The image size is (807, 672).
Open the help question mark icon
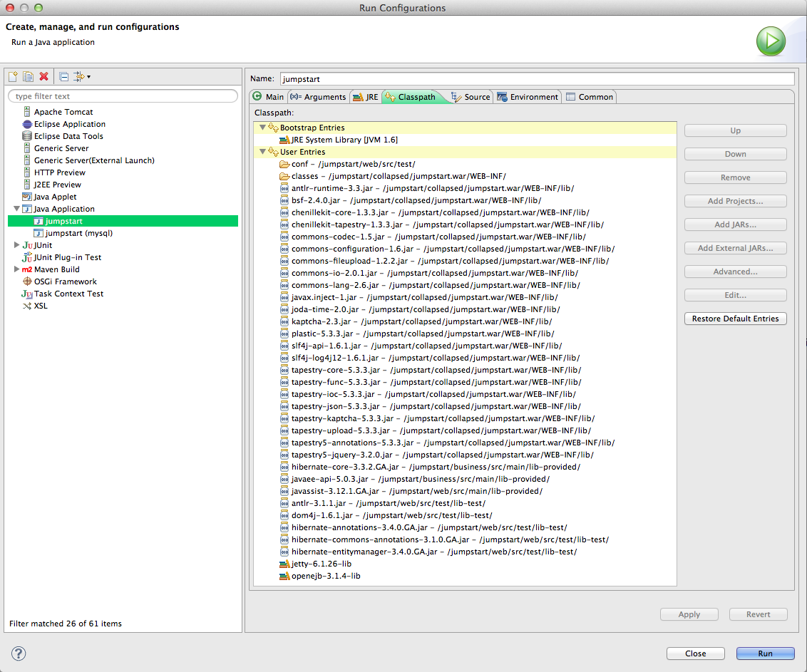pyautogui.click(x=19, y=653)
